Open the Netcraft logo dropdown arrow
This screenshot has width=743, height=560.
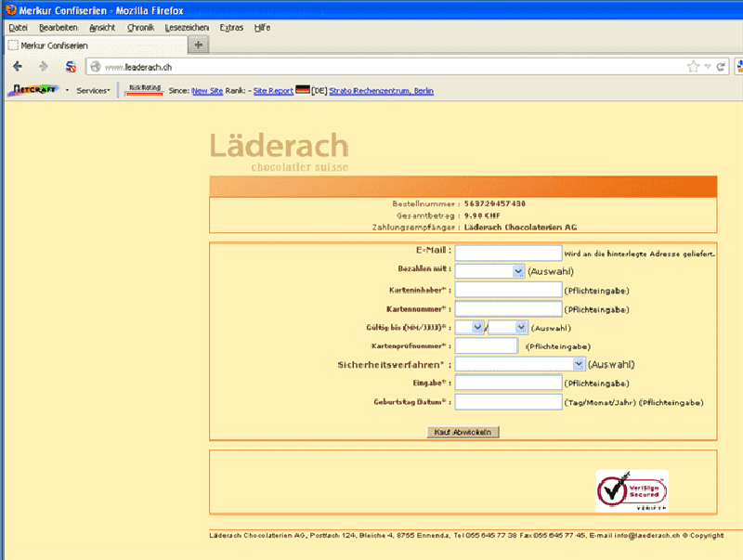(x=67, y=90)
